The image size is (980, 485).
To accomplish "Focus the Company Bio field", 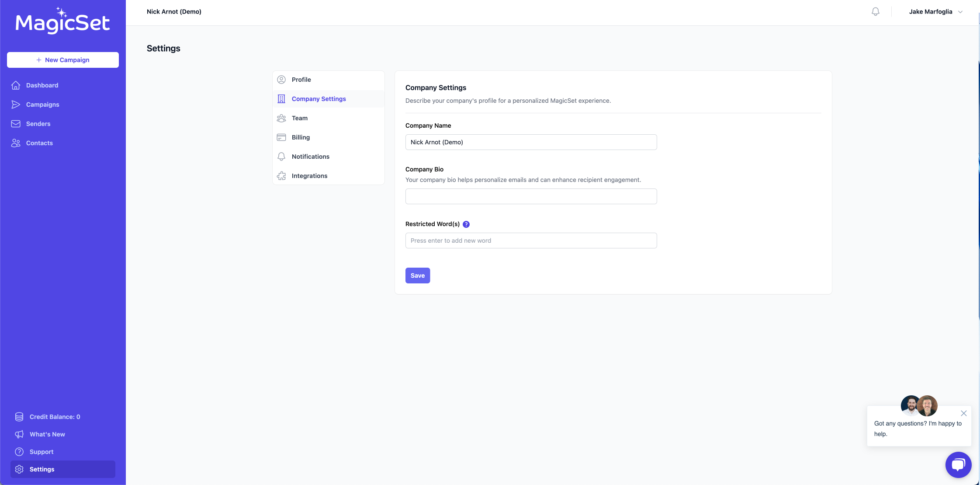I will (531, 196).
